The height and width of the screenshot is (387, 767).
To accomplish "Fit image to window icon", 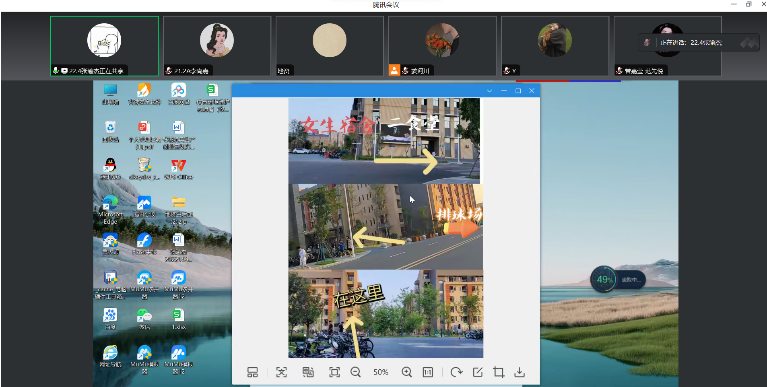I will click(334, 372).
